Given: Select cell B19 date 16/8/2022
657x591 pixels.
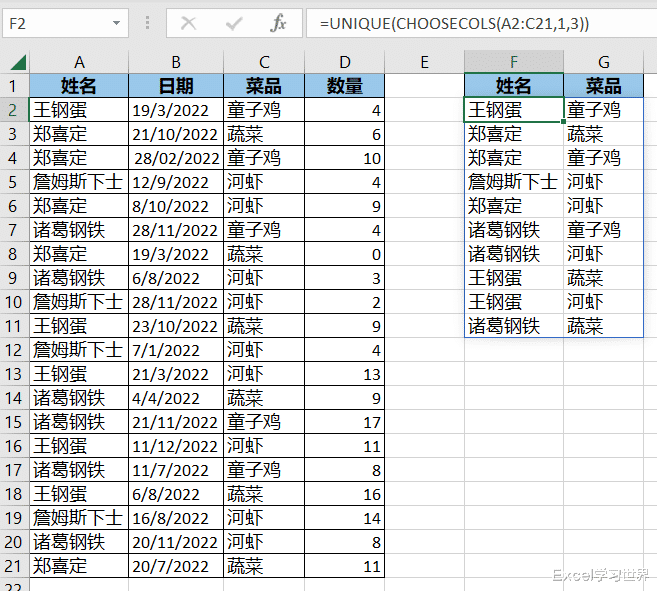Looking at the screenshot, I should [x=176, y=518].
